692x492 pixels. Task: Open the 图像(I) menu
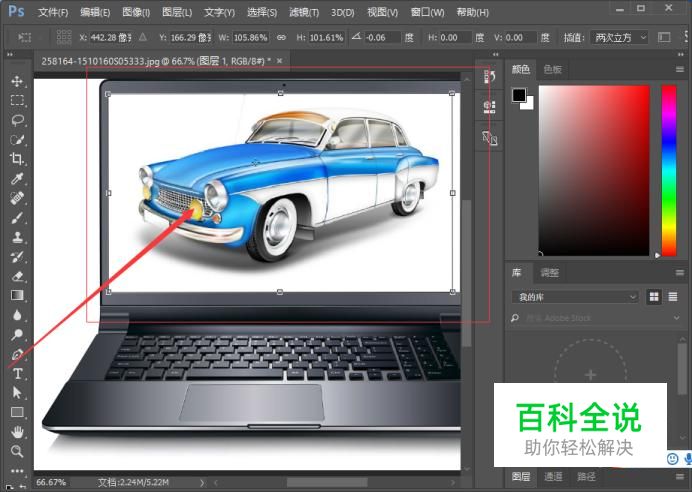136,12
